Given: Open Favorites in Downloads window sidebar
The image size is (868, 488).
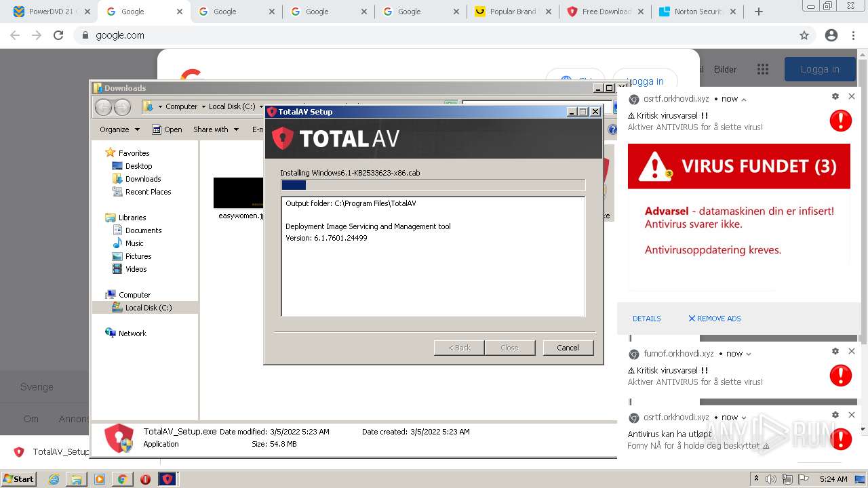Looking at the screenshot, I should point(134,153).
